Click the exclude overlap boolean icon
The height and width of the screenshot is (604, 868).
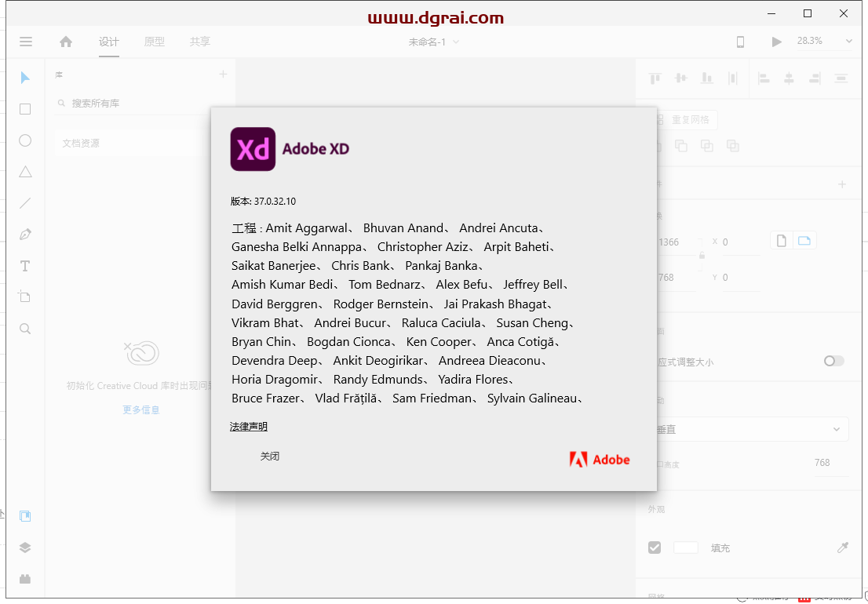click(733, 145)
